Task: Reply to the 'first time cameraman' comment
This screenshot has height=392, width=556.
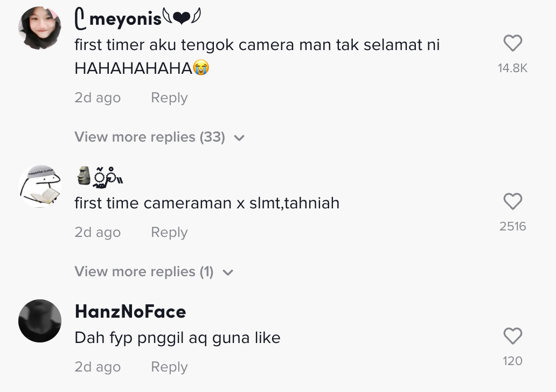Action: (x=169, y=233)
